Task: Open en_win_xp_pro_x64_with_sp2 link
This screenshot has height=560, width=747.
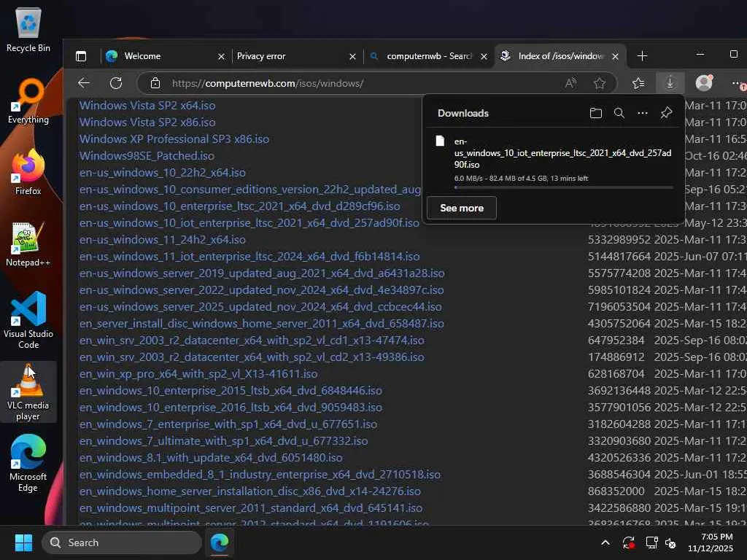Action: point(198,374)
